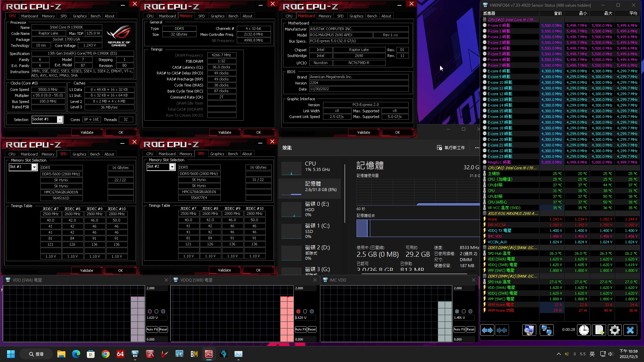Click the network display tray icon

point(603,354)
